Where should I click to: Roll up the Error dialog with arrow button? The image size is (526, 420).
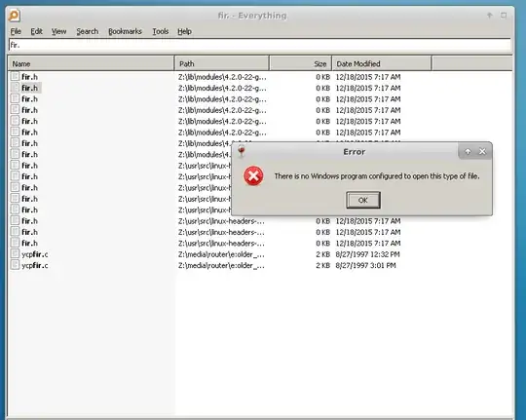468,152
